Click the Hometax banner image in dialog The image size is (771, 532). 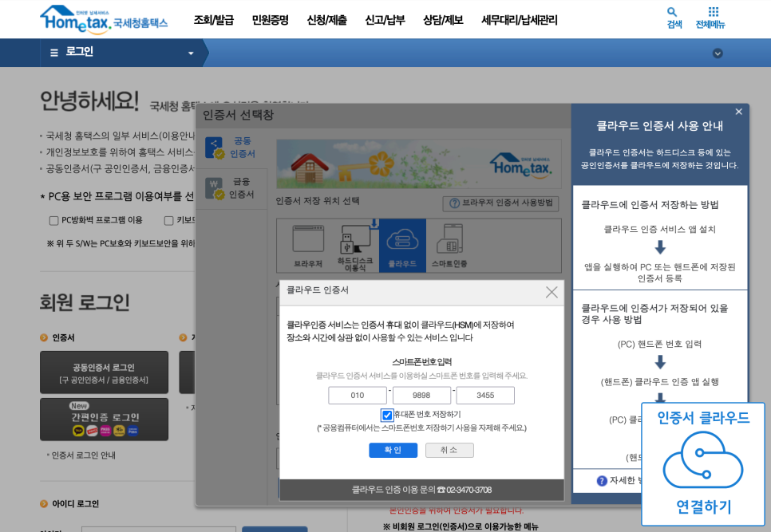418,164
